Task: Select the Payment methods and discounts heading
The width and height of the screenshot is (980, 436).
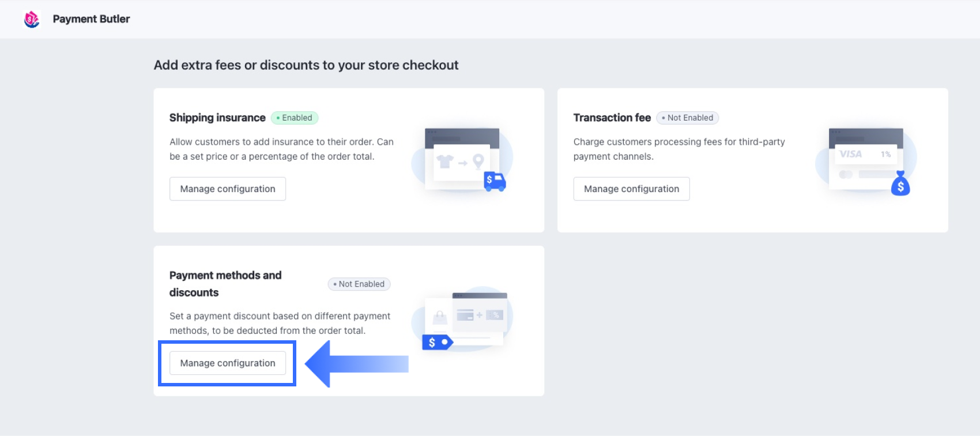Action: pos(225,284)
